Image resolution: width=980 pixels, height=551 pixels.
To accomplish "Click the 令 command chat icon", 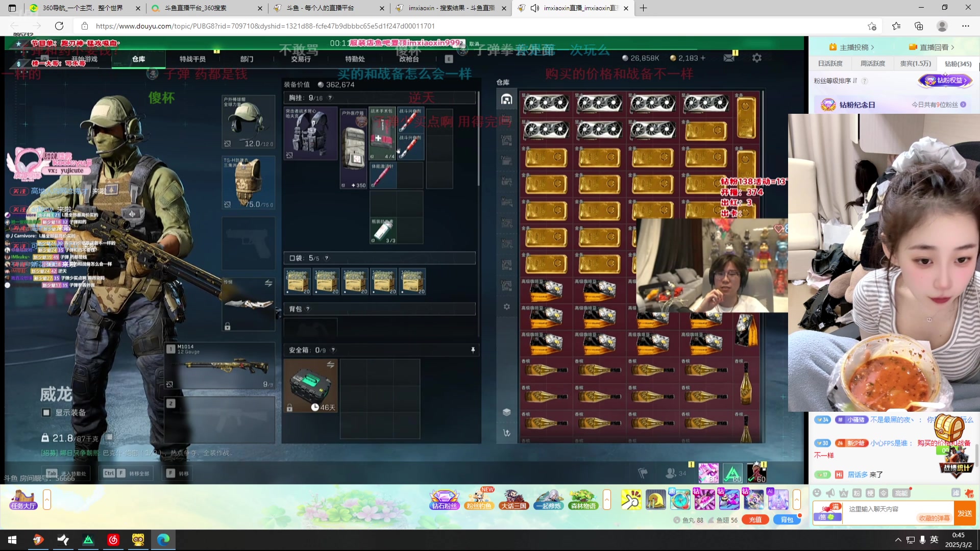I will (884, 493).
